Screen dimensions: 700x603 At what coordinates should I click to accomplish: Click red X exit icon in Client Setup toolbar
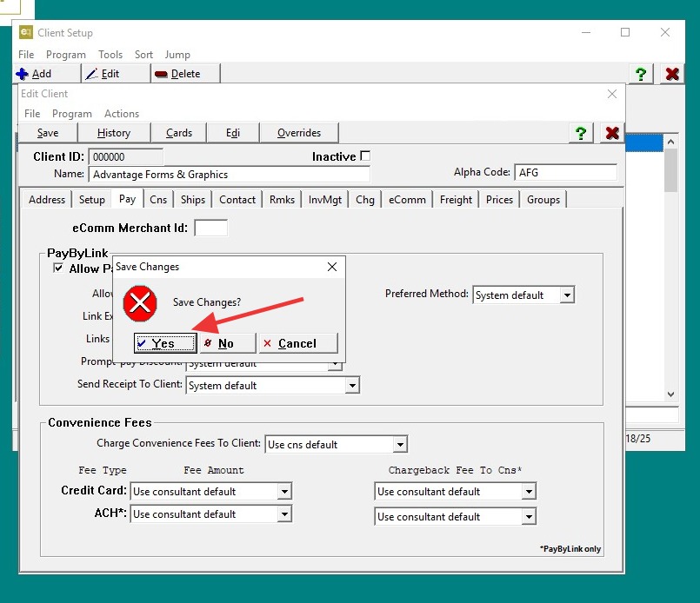coord(672,74)
